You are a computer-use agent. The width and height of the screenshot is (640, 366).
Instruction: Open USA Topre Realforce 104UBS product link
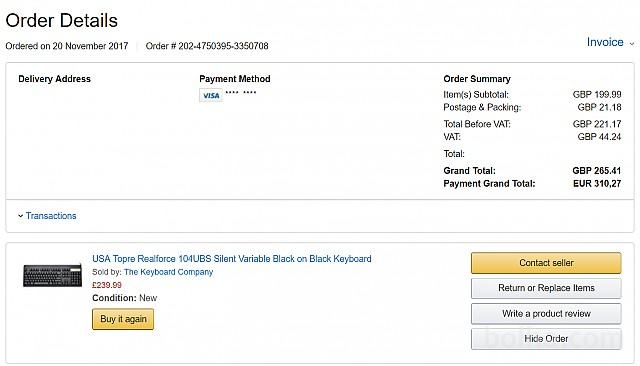[x=231, y=259]
